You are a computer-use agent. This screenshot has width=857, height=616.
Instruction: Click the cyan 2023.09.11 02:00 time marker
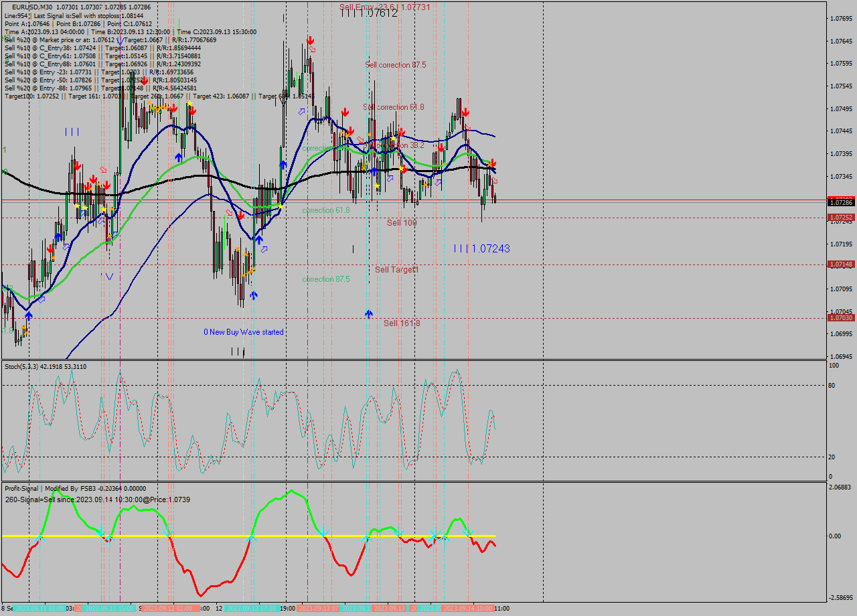pyautogui.click(x=40, y=608)
